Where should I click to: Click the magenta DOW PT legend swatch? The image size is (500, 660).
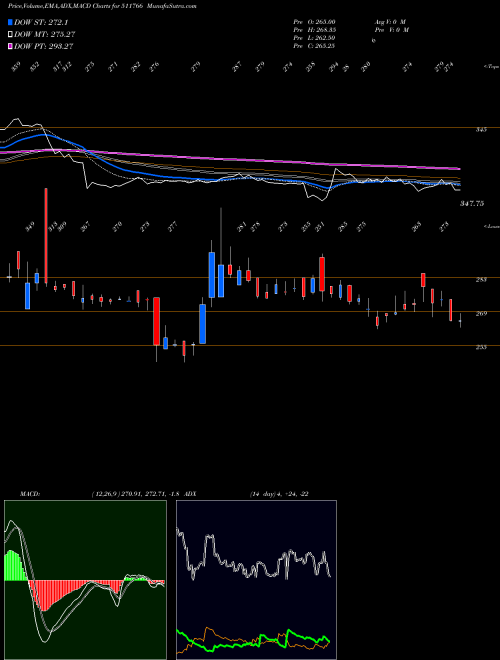click(10, 46)
